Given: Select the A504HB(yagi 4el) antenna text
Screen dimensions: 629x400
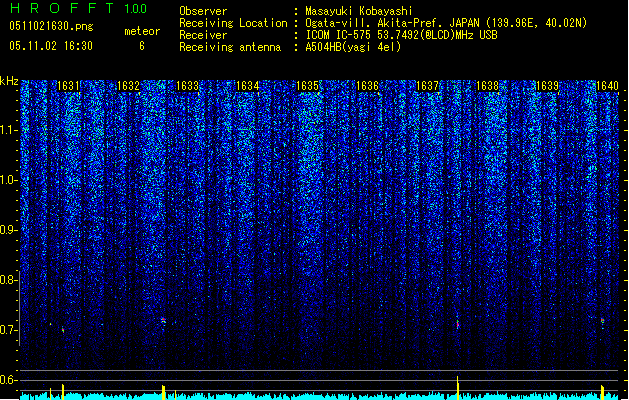Looking at the screenshot, I should (353, 47).
